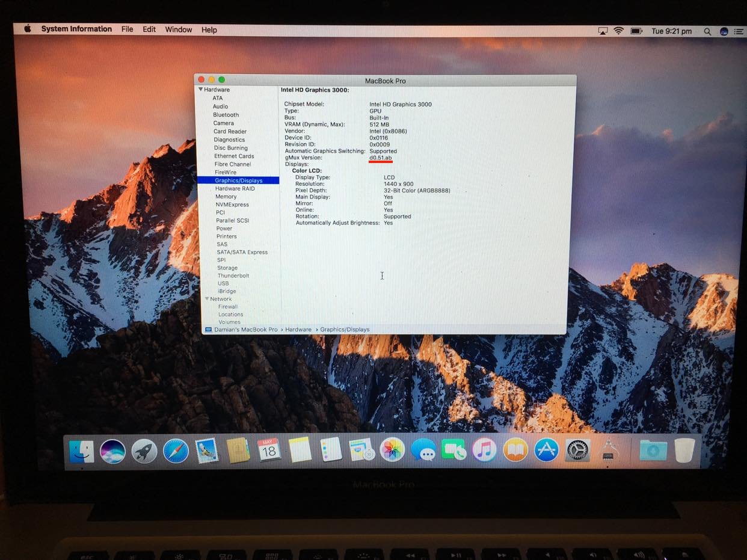Select Disc Burning in the sidebar
The image size is (747, 560).
[x=230, y=148]
